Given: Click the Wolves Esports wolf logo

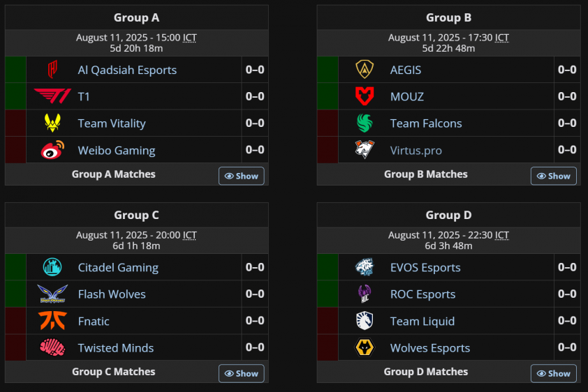Looking at the screenshot, I should click(x=365, y=347).
